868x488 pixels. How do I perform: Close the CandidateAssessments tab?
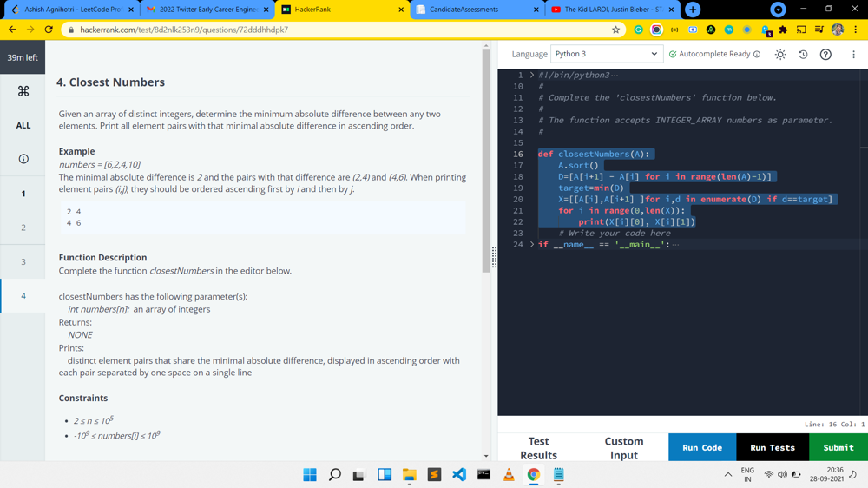[536, 10]
